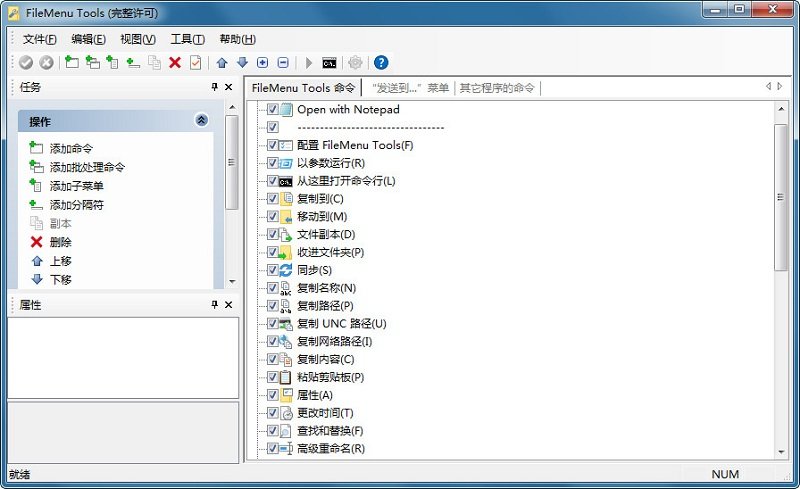
Task: Click the 收进文件夹(P) folder icon
Action: tap(286, 252)
